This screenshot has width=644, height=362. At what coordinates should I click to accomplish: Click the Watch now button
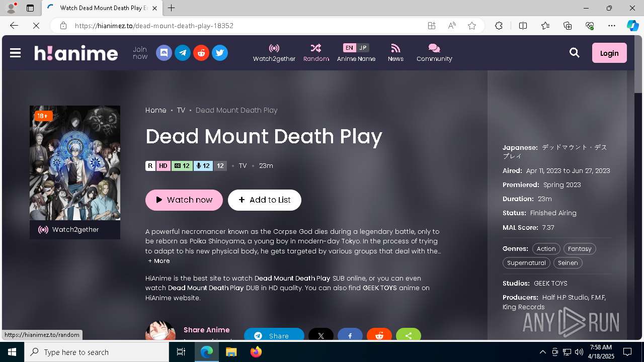(x=184, y=200)
